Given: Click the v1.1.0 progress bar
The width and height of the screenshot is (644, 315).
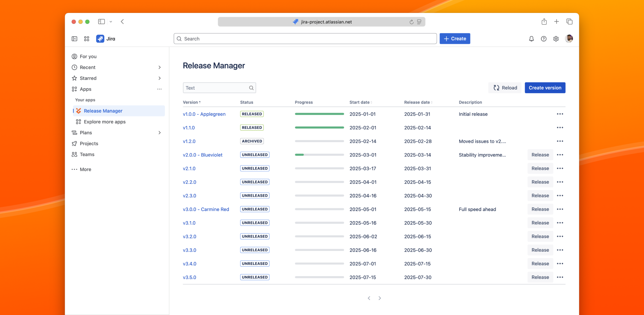Looking at the screenshot, I should pyautogui.click(x=319, y=127).
